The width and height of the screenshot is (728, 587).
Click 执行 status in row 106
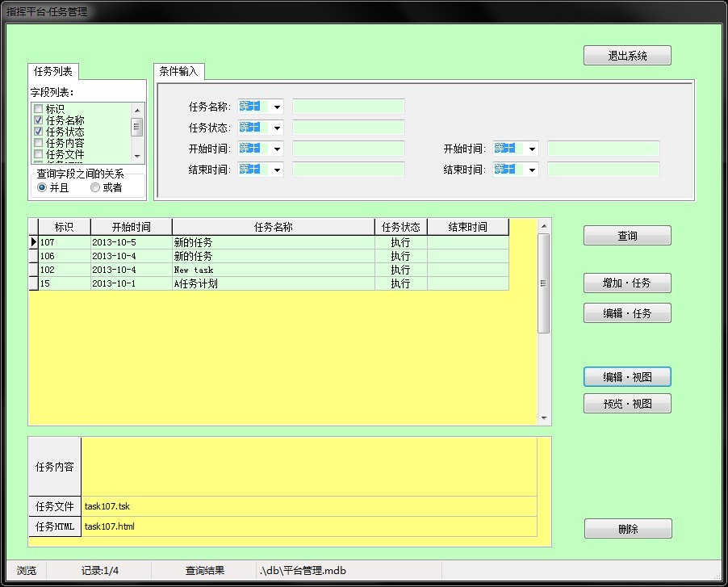(401, 256)
